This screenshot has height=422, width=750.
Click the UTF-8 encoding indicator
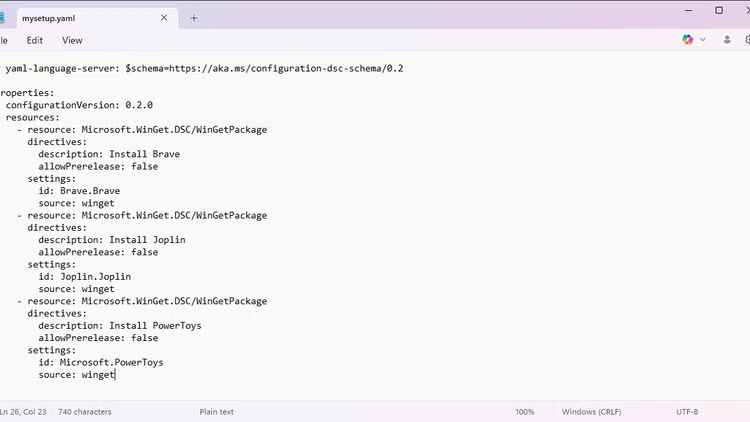(x=687, y=411)
